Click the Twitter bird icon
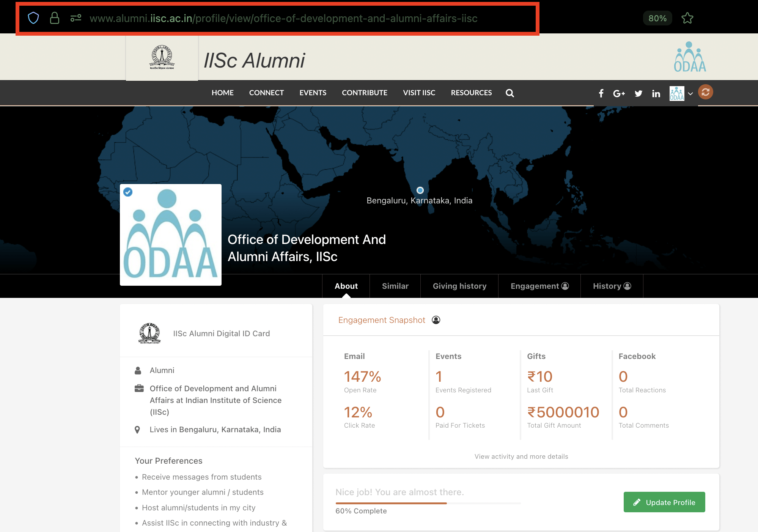The image size is (758, 532). coord(638,93)
